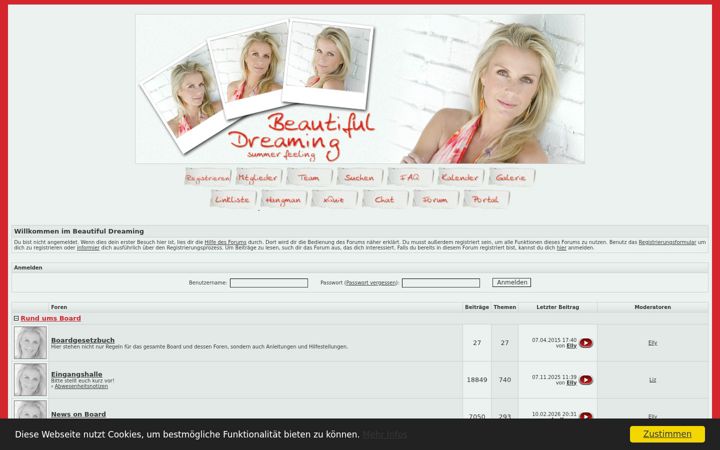The height and width of the screenshot is (450, 720).
Task: Go to last post in Boardgesetzbuch row
Action: (x=585, y=343)
